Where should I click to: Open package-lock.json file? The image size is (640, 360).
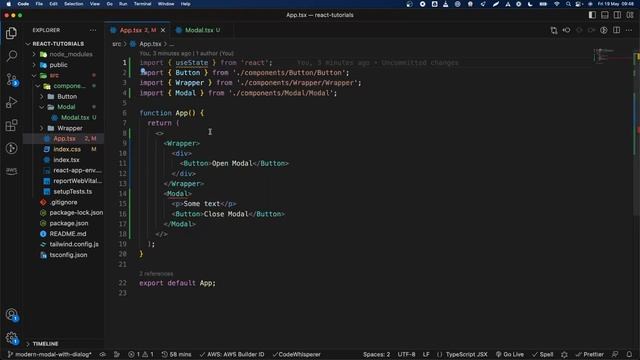63,213
